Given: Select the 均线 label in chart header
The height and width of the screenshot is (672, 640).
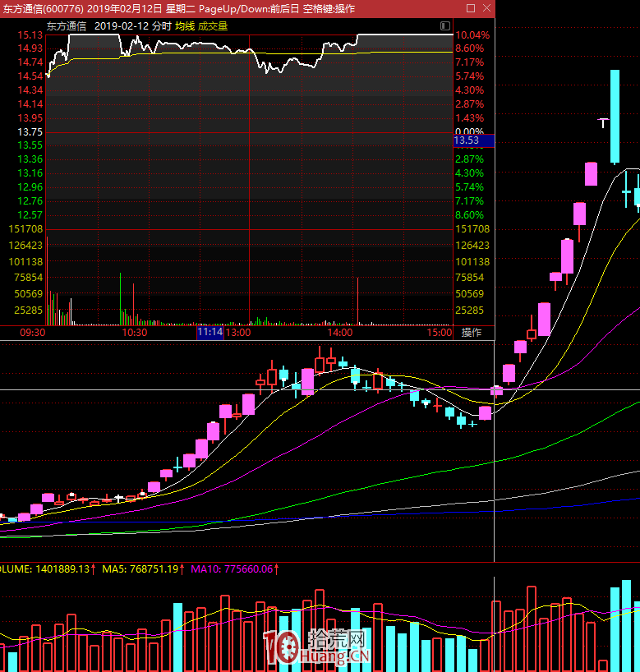Looking at the screenshot, I should [185, 26].
